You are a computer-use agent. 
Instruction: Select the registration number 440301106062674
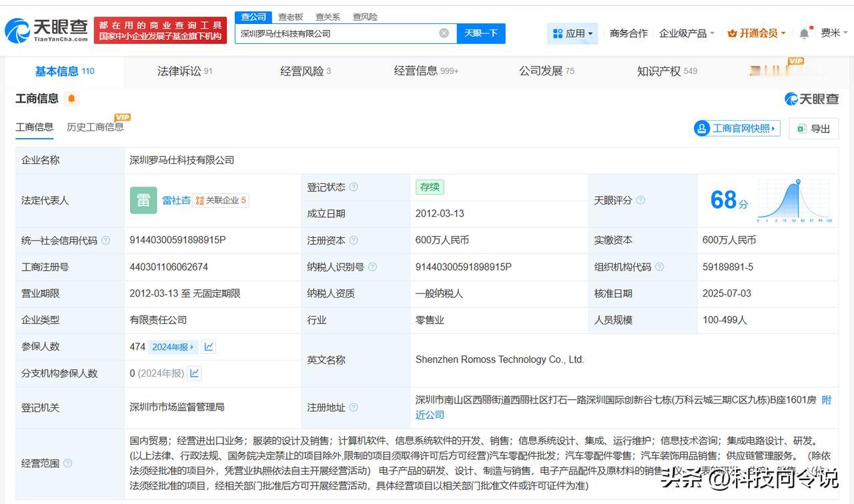(x=169, y=267)
